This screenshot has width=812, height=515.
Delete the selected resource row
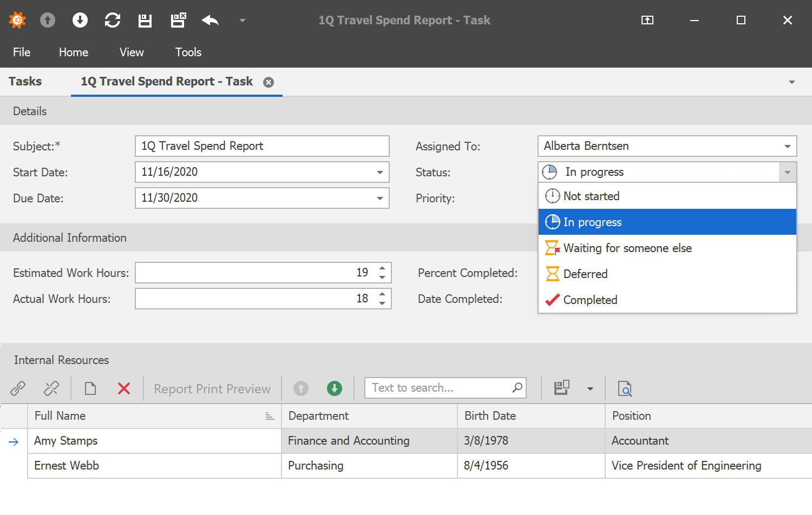point(123,388)
